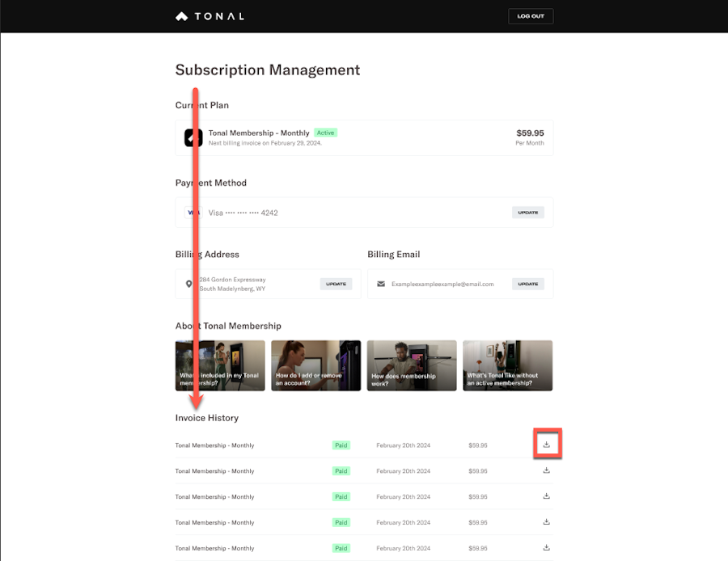Click the Billing Email section heading

(x=394, y=255)
